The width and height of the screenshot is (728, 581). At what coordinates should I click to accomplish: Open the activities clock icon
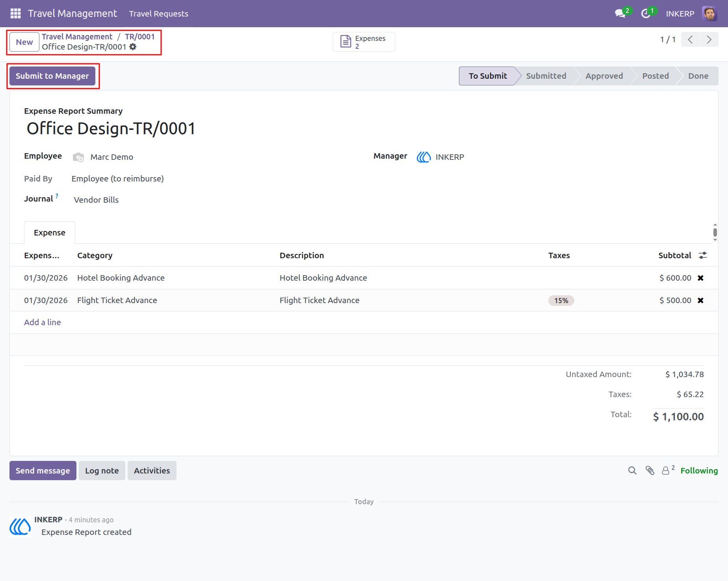pyautogui.click(x=645, y=13)
